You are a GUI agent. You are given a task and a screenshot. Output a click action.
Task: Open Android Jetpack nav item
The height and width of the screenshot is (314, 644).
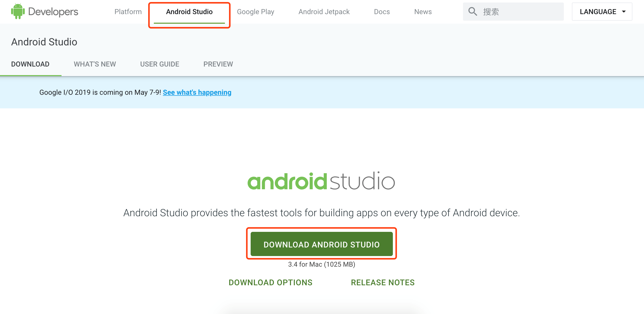click(x=324, y=12)
